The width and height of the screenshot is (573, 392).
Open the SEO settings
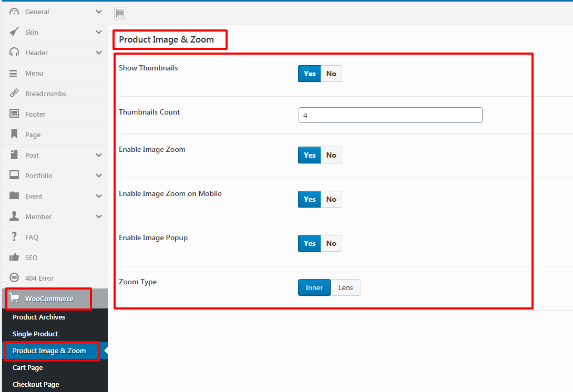point(55,257)
